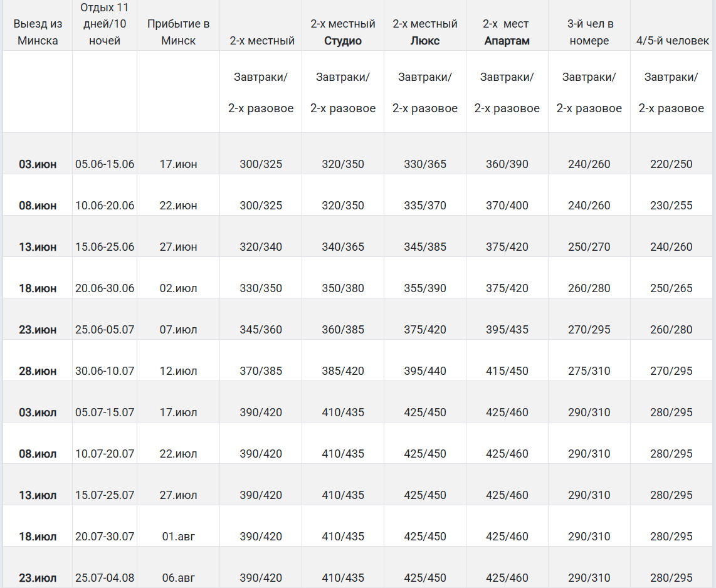Click the price 345/360 in the 23.июн row
This screenshot has width=716, height=588.
(261, 330)
